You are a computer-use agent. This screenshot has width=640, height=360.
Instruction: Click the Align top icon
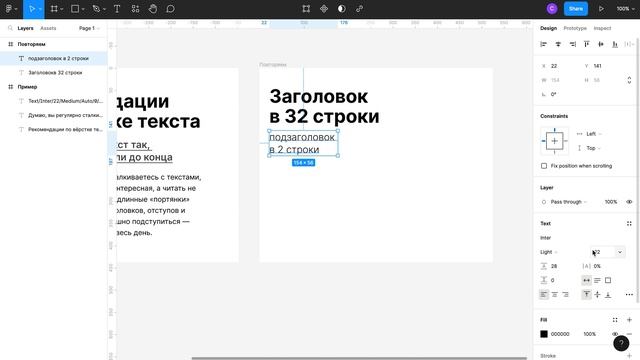(x=587, y=44)
